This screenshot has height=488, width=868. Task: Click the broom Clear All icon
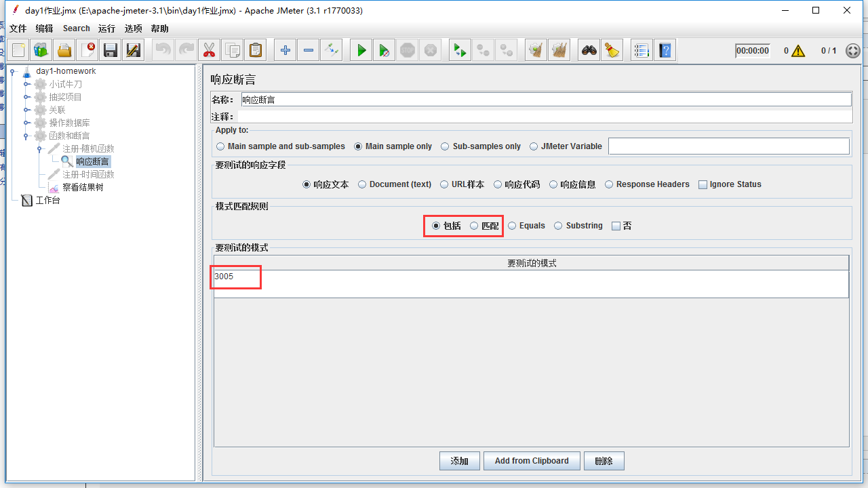pyautogui.click(x=612, y=50)
